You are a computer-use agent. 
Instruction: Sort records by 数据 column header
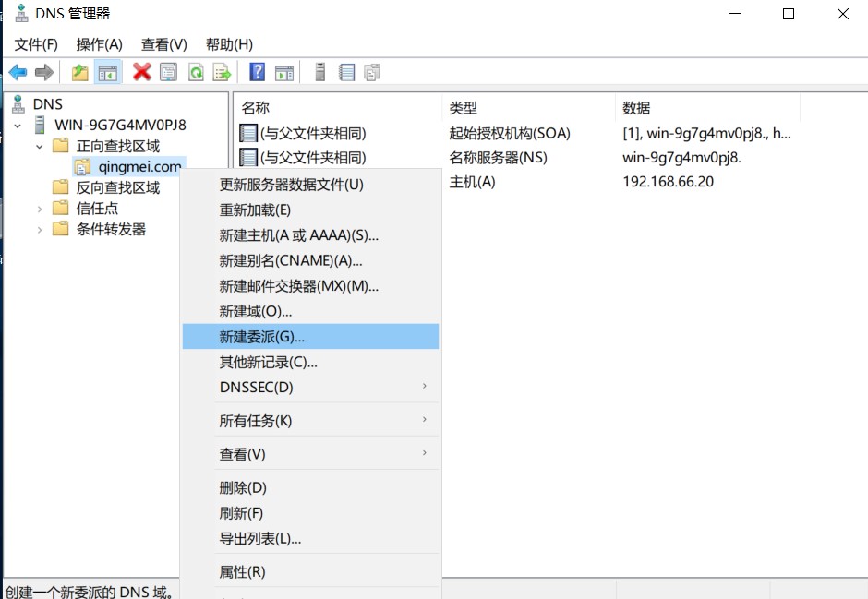[x=707, y=108]
